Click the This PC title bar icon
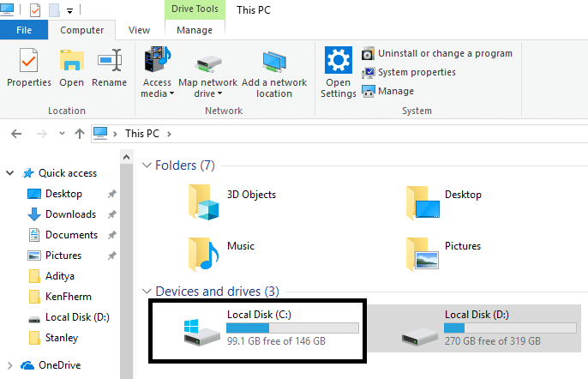Image resolution: width=588 pixels, height=379 pixels. (7, 9)
